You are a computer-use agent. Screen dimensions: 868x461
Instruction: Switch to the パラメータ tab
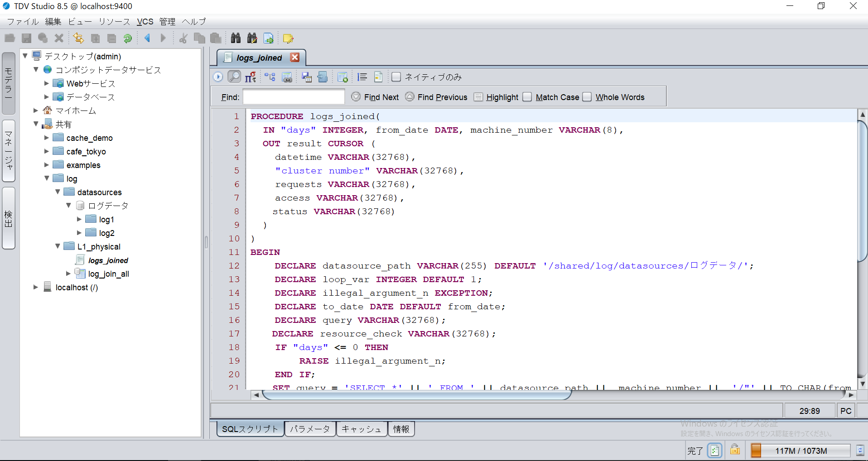310,429
